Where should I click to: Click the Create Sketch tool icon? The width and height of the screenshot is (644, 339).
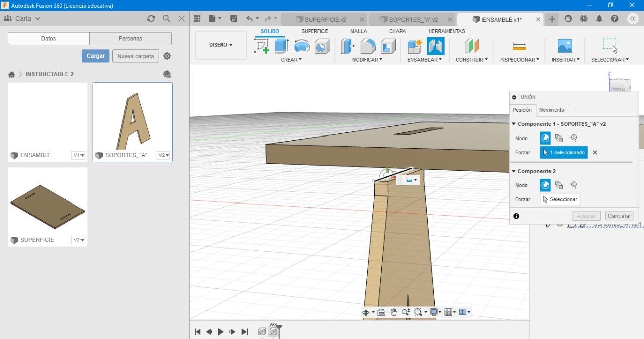click(262, 46)
